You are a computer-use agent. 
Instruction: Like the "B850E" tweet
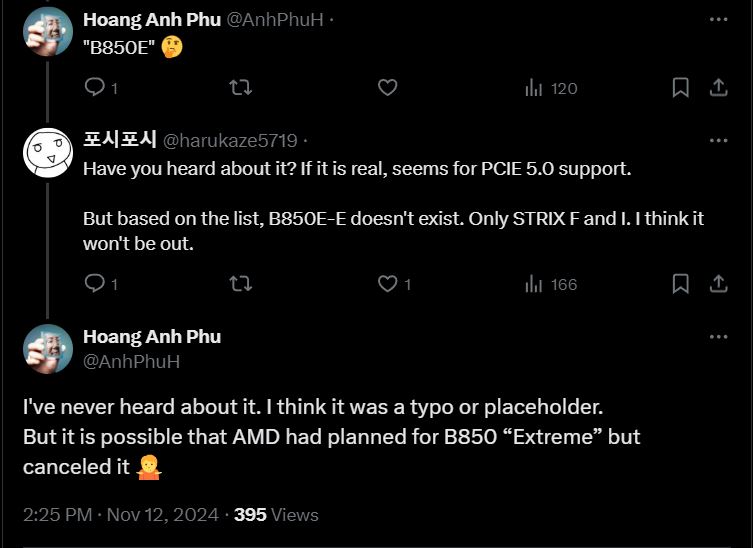[x=387, y=88]
